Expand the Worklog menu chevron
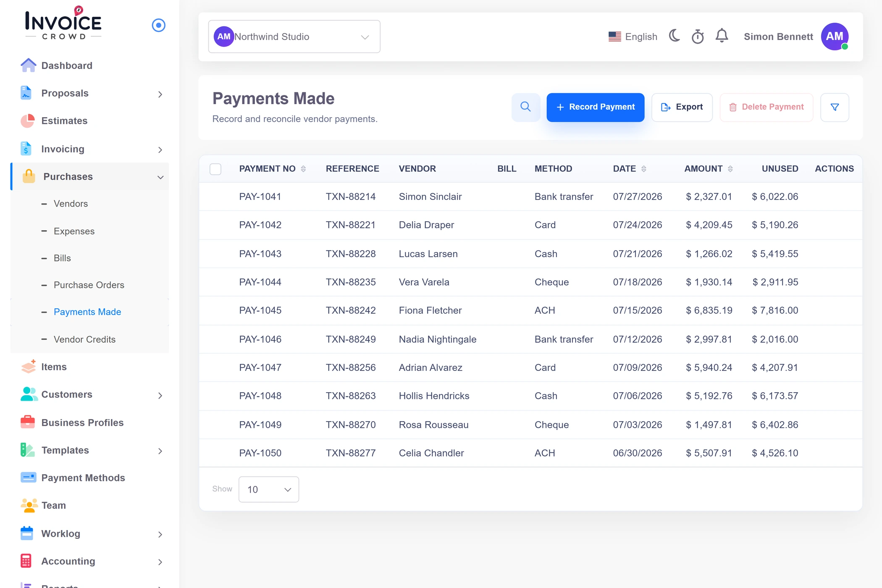The height and width of the screenshot is (588, 882). pyautogui.click(x=160, y=534)
